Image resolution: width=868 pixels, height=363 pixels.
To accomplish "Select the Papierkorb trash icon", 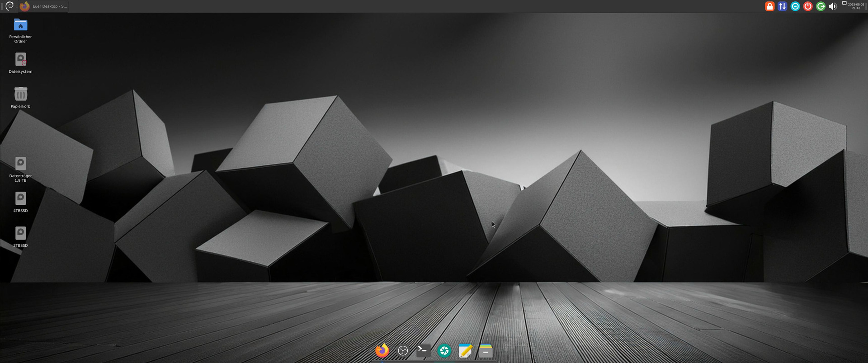I will (x=20, y=94).
